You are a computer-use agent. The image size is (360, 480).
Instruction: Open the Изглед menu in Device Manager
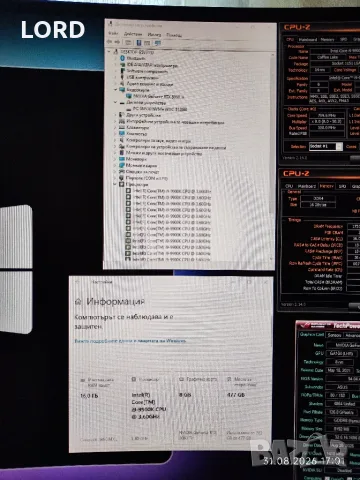tap(154, 34)
